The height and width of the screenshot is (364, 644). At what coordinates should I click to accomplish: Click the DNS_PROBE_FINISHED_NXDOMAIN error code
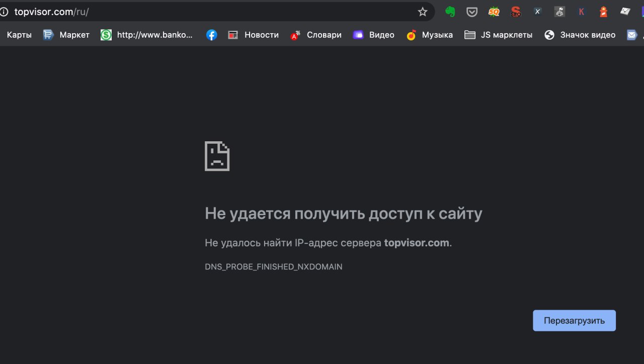[x=274, y=267]
